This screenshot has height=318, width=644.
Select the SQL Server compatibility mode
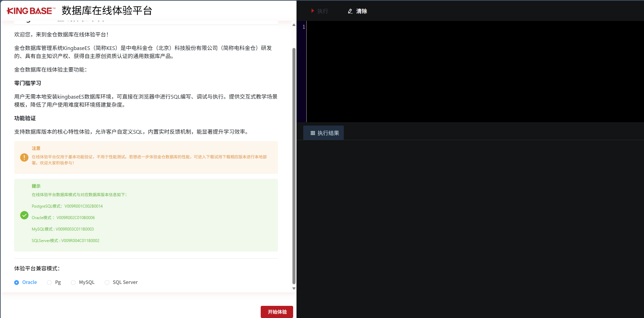[x=107, y=282]
